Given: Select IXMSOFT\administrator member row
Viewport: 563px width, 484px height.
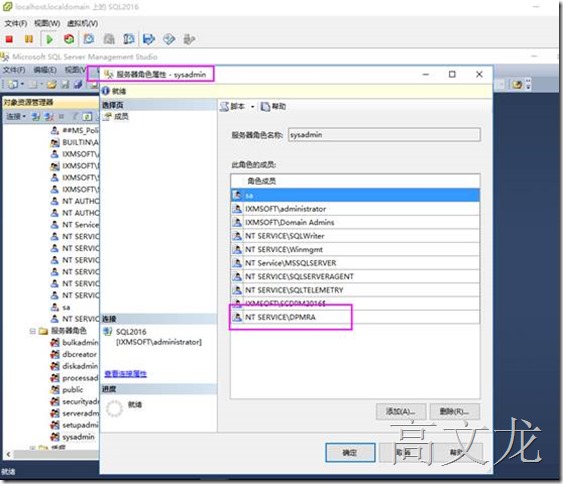Looking at the screenshot, I should [x=355, y=209].
